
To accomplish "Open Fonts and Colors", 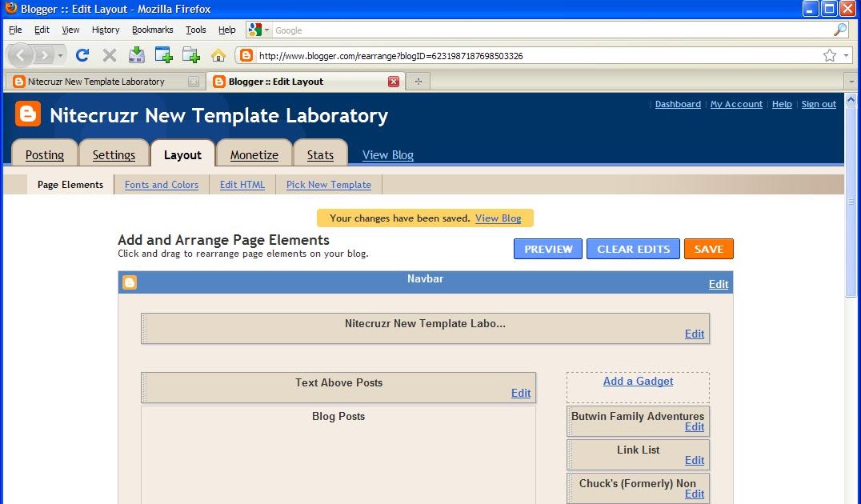I will coord(162,185).
